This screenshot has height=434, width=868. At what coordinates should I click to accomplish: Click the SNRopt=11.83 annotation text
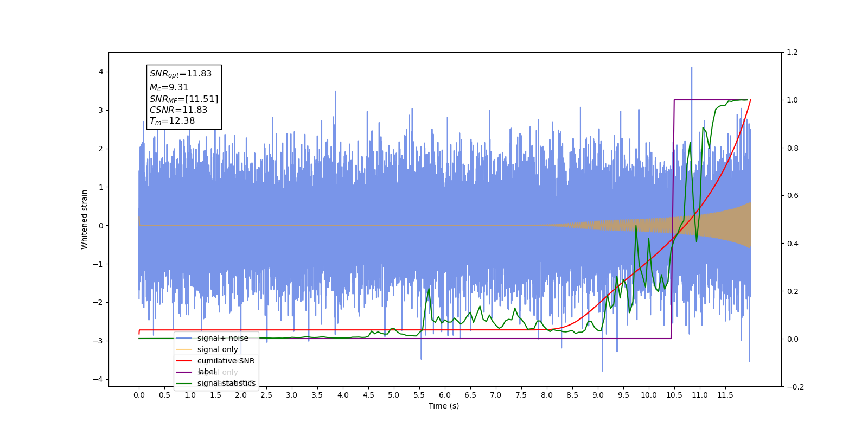tap(181, 74)
